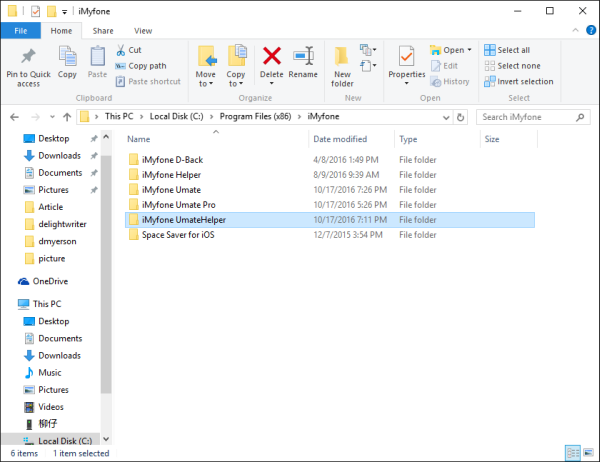Viewport: 600px width, 462px height.
Task: Open the Help question mark icon
Action: pos(591,30)
